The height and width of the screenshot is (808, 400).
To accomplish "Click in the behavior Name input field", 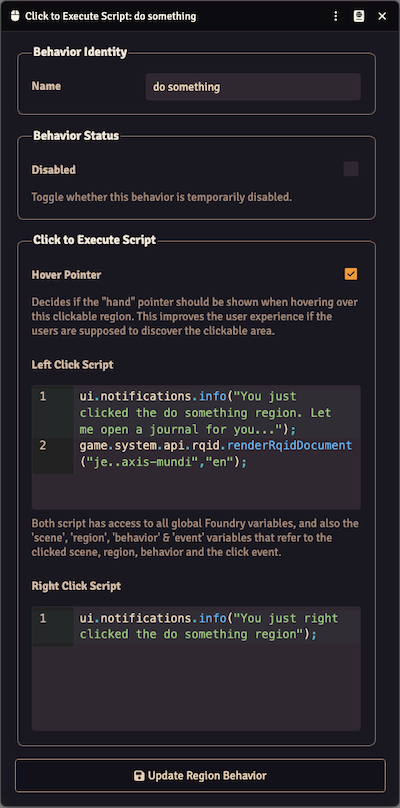I will [253, 87].
